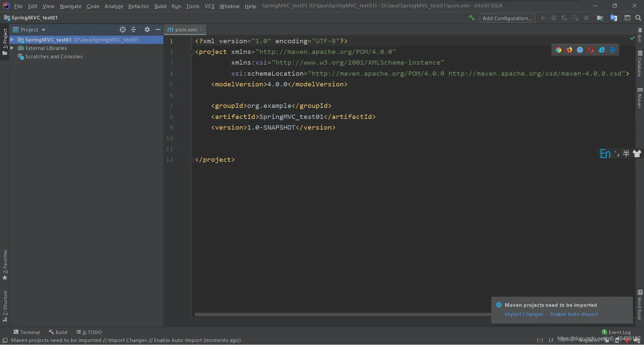Open the Ant tool window
The image size is (644, 345).
tap(639, 35)
